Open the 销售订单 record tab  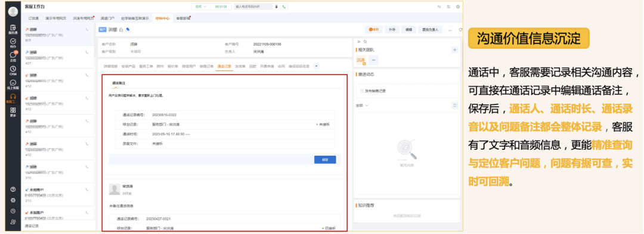click(x=206, y=66)
